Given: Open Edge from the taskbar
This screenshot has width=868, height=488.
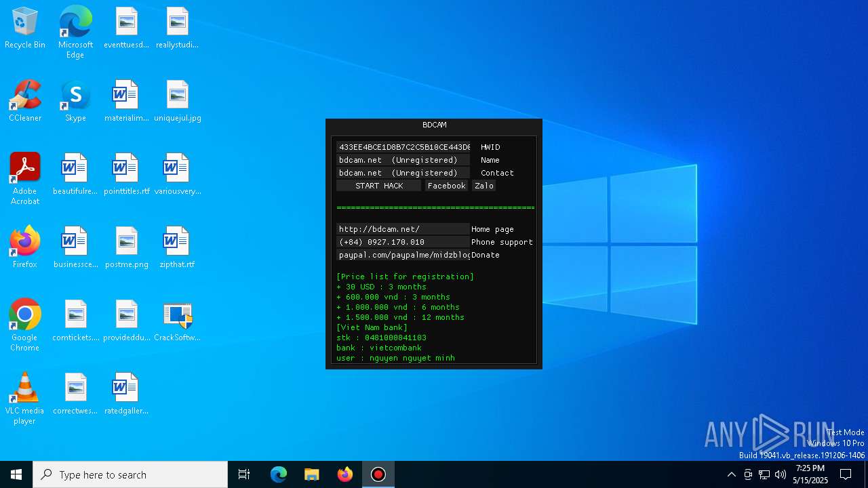Looking at the screenshot, I should pyautogui.click(x=279, y=474).
